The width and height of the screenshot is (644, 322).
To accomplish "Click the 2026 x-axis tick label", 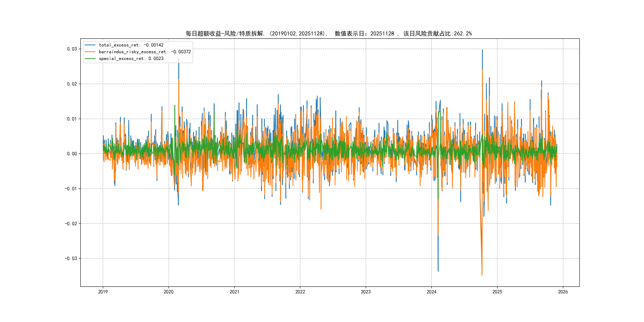I will 563,292.
